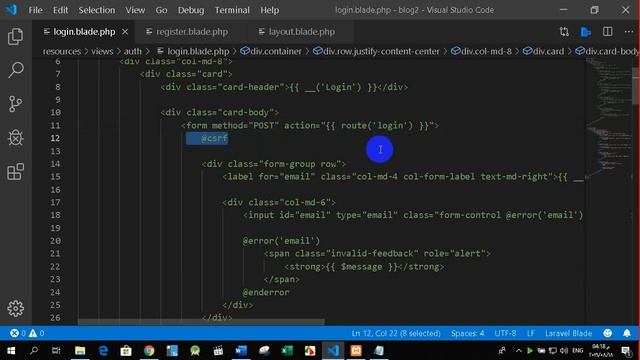Click the blue preview icon in editor toolbar
This screenshot has width=640, height=360.
586,32
